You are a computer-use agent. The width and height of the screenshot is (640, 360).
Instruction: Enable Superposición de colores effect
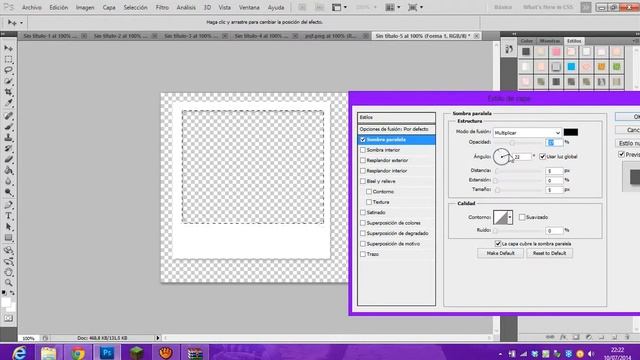click(362, 223)
